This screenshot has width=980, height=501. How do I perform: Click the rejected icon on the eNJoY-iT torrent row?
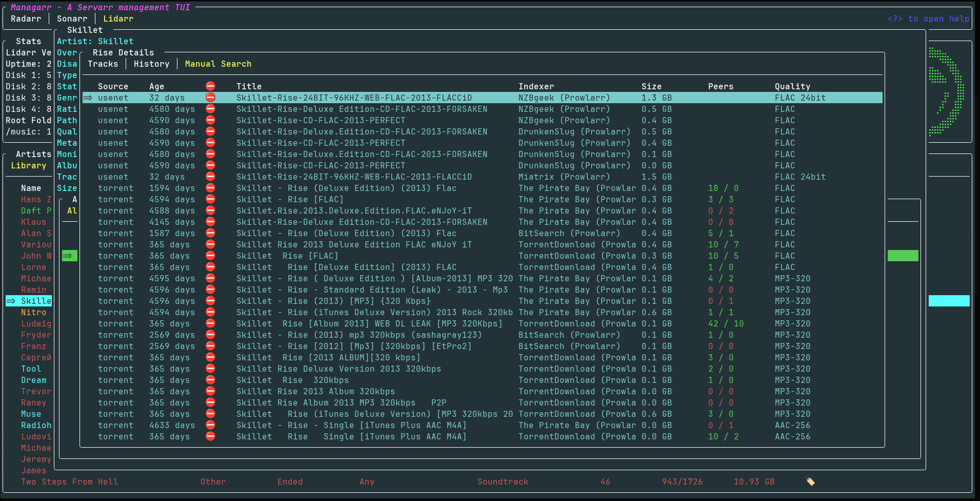(x=210, y=210)
